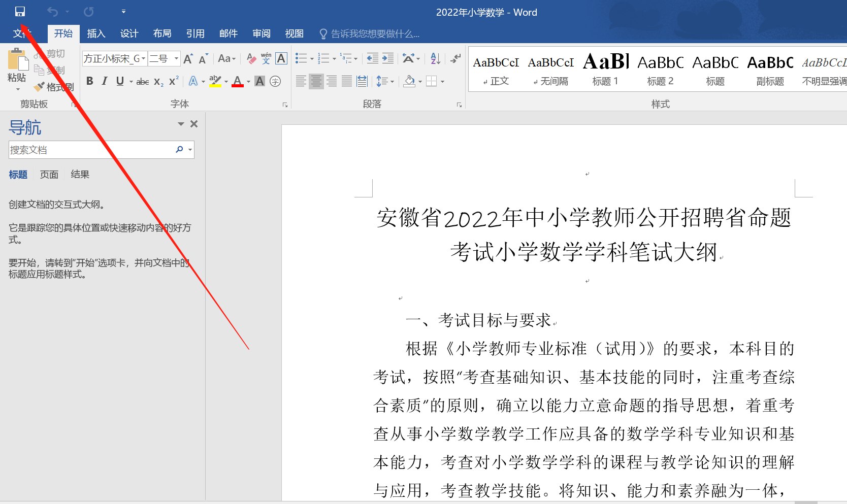This screenshot has height=504, width=847.
Task: Increase font size with the large A icon
Action: [188, 59]
